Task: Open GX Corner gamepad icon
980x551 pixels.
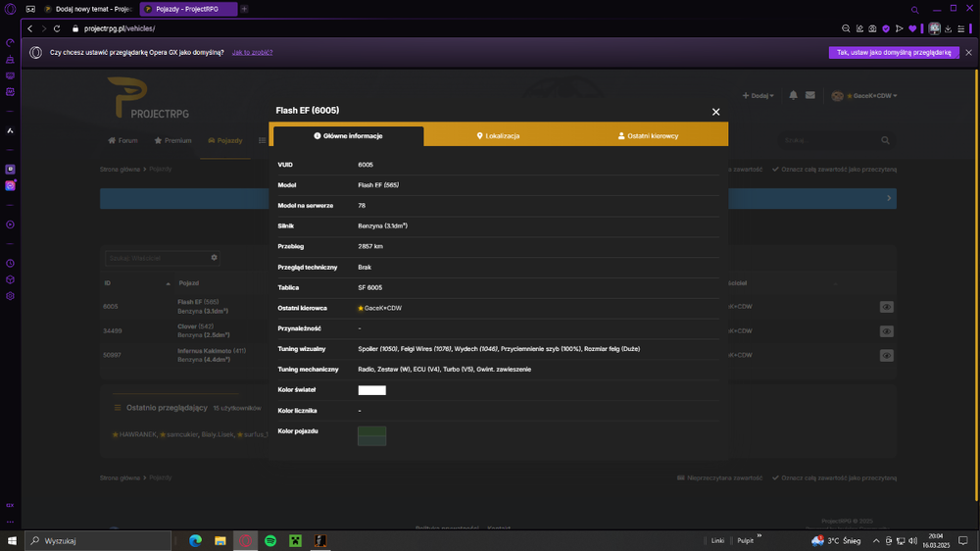Action: [30, 10]
